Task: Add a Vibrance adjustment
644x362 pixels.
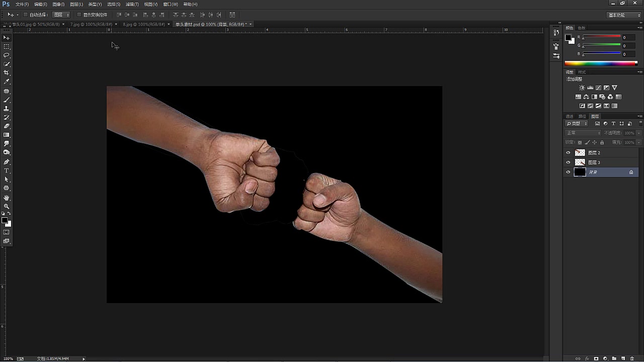Action: click(614, 87)
